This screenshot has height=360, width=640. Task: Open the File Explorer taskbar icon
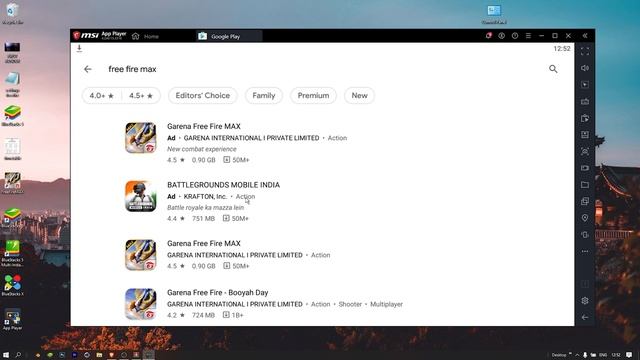pyautogui.click(x=99, y=355)
